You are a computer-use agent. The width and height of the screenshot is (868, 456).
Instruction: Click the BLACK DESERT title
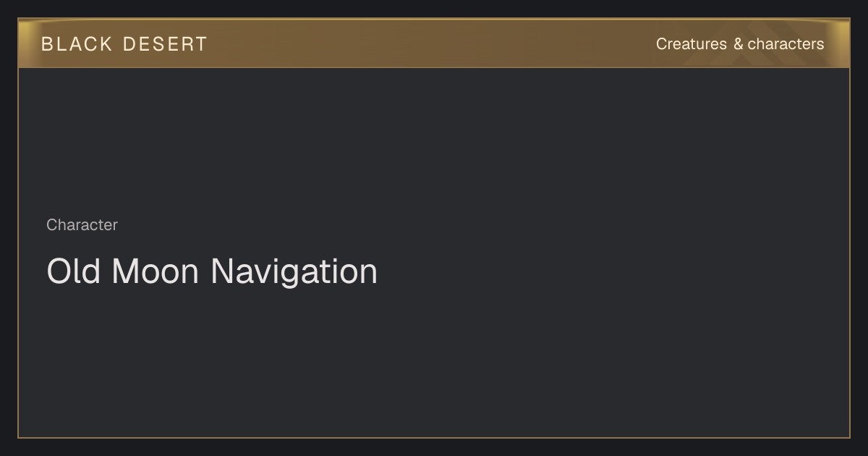tap(124, 44)
